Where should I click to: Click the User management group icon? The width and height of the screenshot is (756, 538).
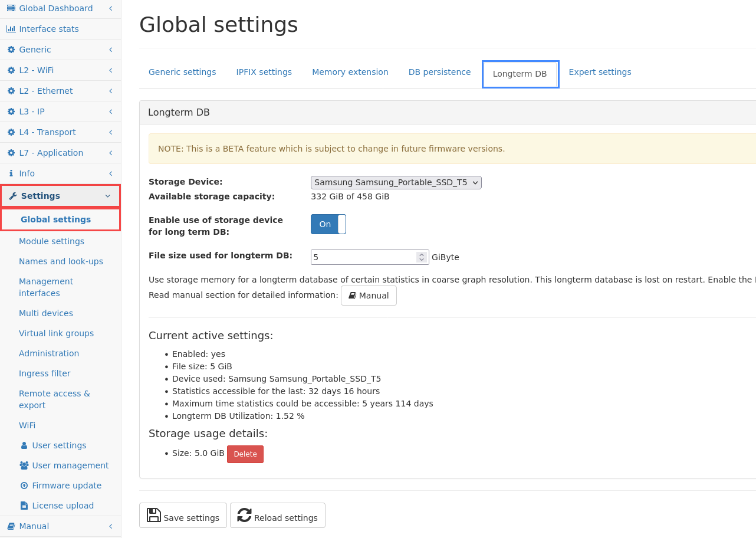click(x=24, y=465)
